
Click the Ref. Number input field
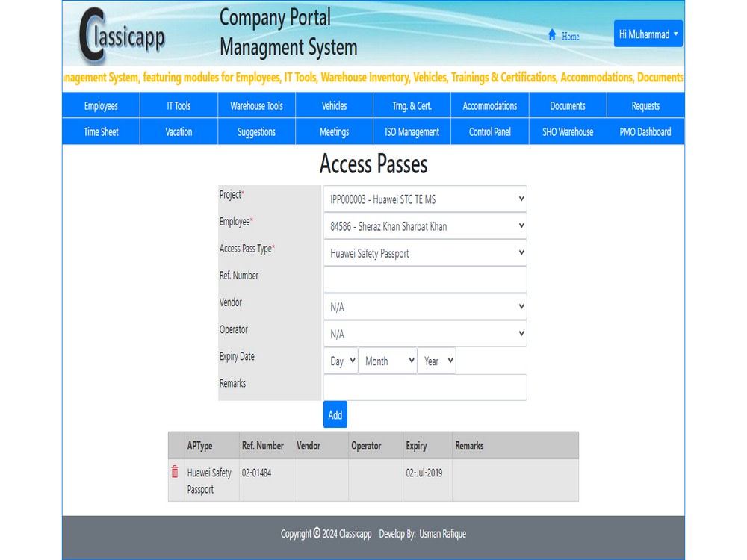click(424, 280)
